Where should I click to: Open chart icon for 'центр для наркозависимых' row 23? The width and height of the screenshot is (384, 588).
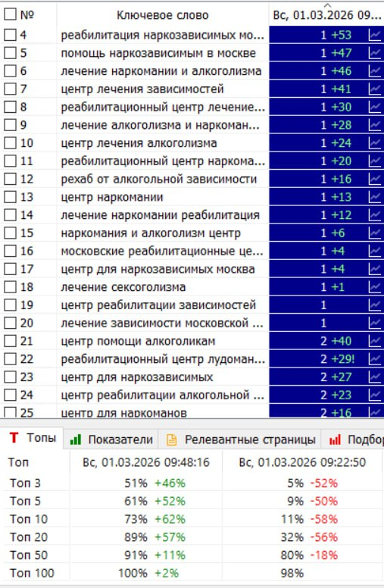pyautogui.click(x=375, y=377)
